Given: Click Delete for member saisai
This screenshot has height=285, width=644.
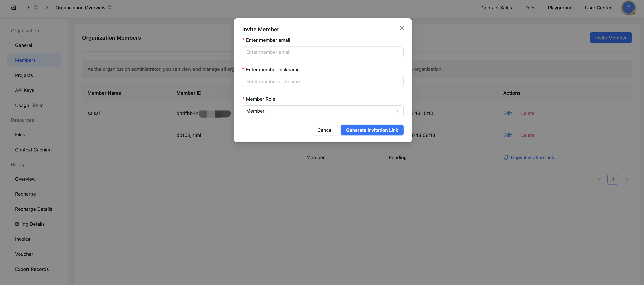Looking at the screenshot, I should (x=527, y=113).
